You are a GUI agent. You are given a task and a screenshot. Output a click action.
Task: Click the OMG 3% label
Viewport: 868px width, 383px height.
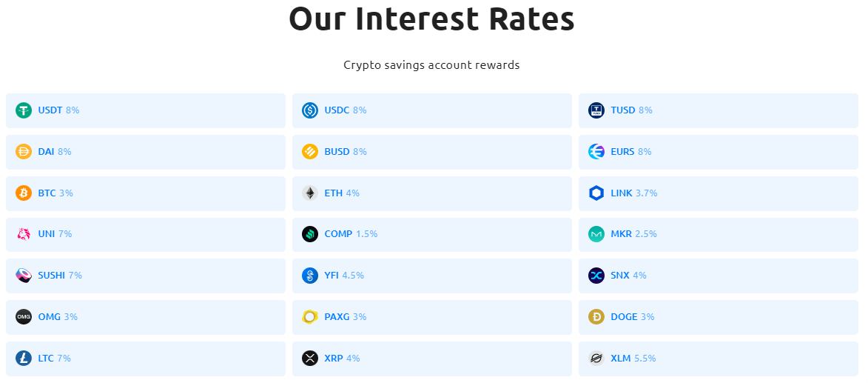[x=58, y=317]
